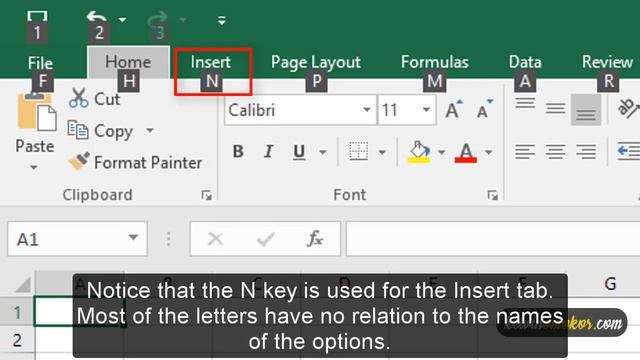Increase font size with large A icon
Image resolution: width=640 pixels, height=360 pixels.
tap(454, 109)
